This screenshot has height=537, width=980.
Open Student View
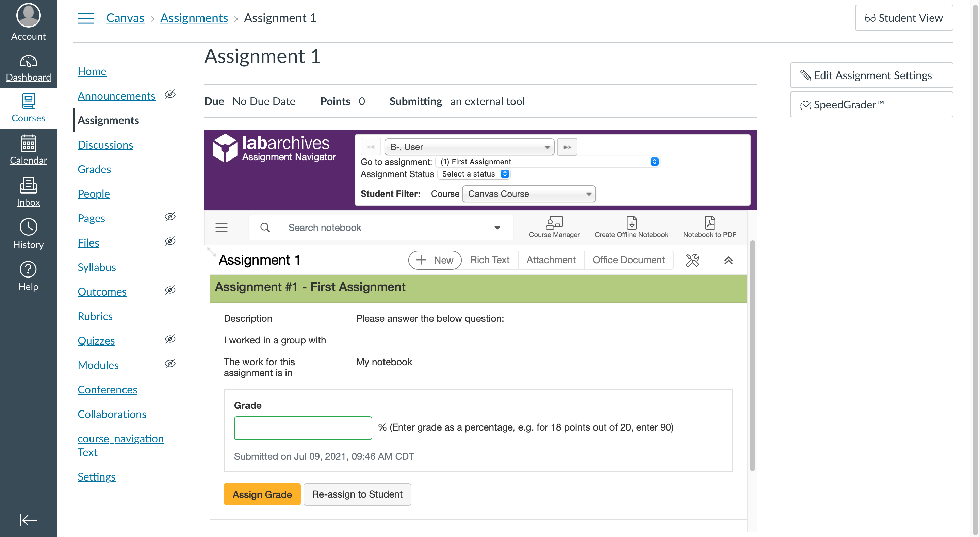click(x=904, y=18)
